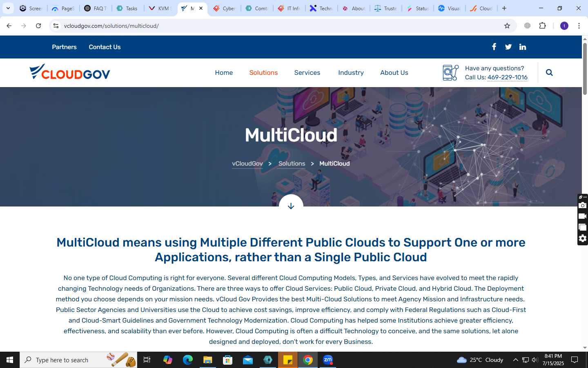Open the Chrome extensions puzzle icon
Image resolution: width=588 pixels, height=368 pixels.
543,26
